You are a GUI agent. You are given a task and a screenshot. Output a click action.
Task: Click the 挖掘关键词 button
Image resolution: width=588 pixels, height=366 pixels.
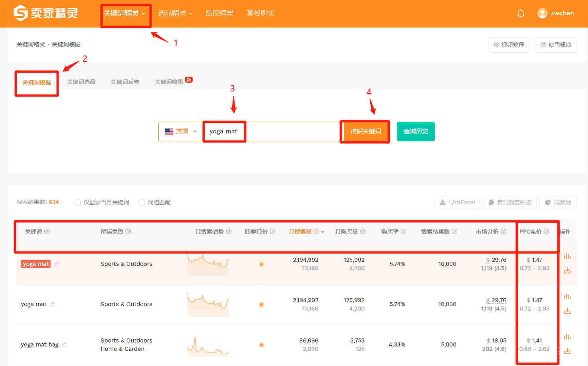coord(365,131)
